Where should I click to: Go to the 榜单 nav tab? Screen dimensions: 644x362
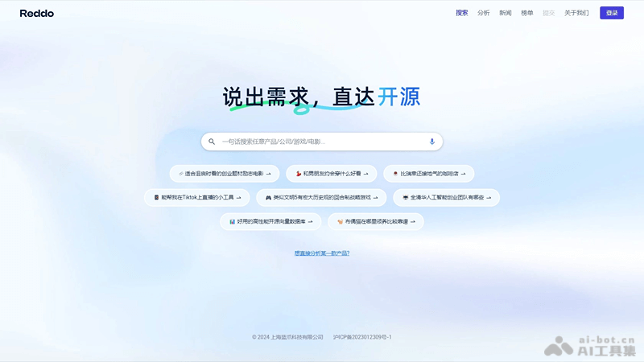pos(527,13)
